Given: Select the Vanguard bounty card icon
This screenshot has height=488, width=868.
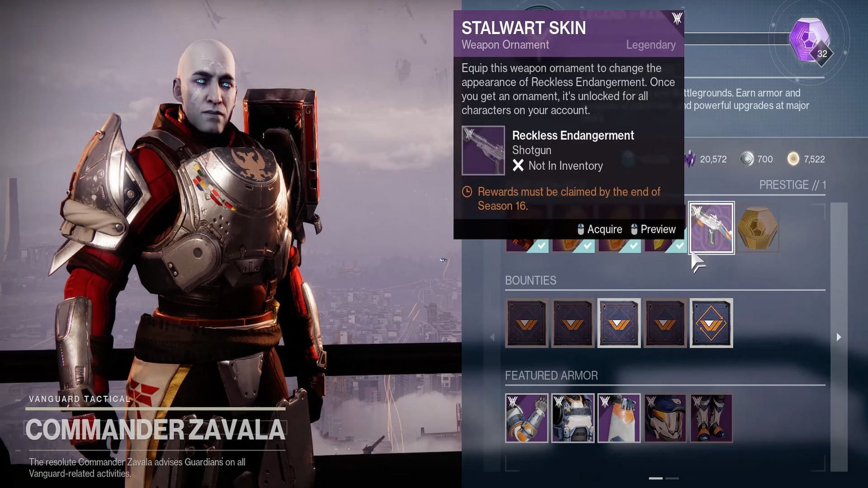Looking at the screenshot, I should click(x=527, y=323).
